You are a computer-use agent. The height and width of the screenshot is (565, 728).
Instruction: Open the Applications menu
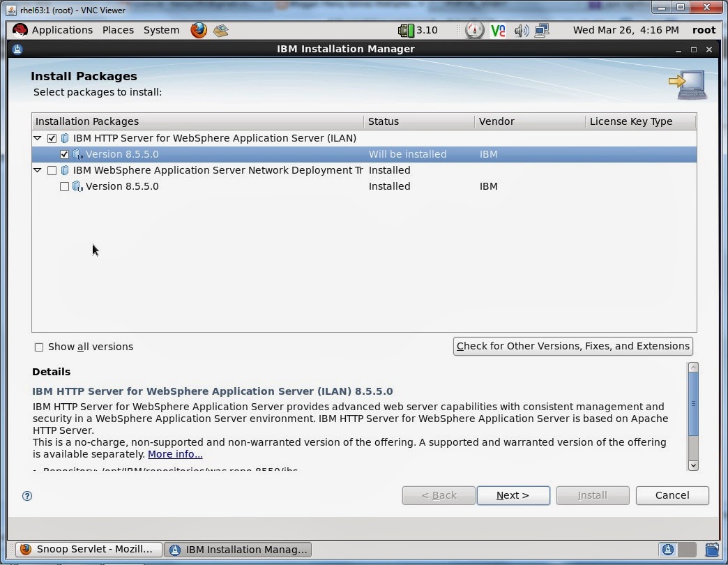(x=62, y=30)
